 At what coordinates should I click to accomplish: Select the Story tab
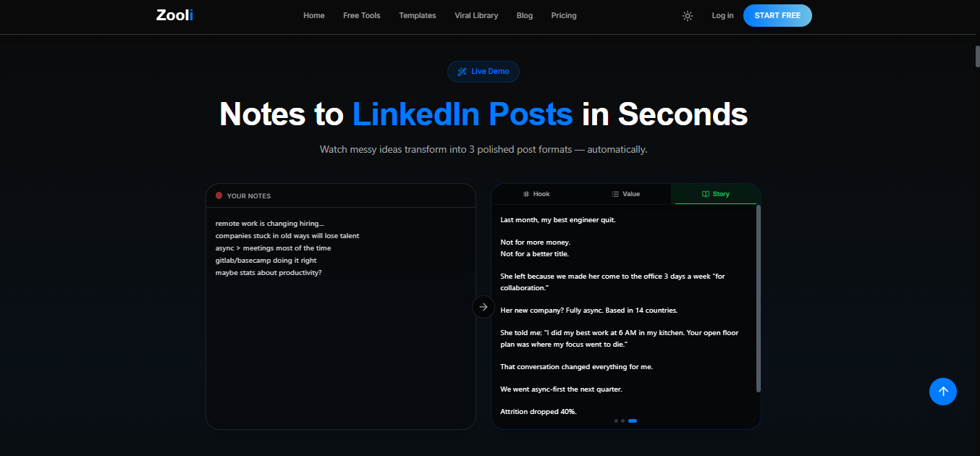[716, 194]
